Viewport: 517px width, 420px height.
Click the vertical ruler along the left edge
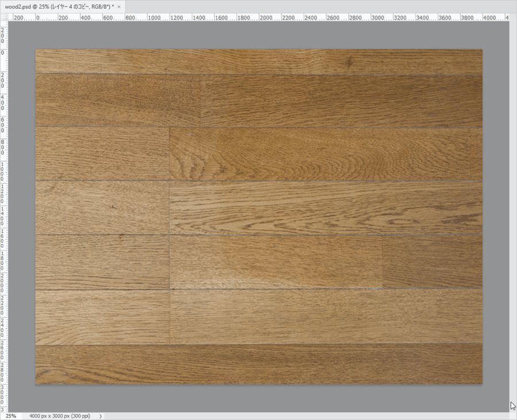[3, 218]
